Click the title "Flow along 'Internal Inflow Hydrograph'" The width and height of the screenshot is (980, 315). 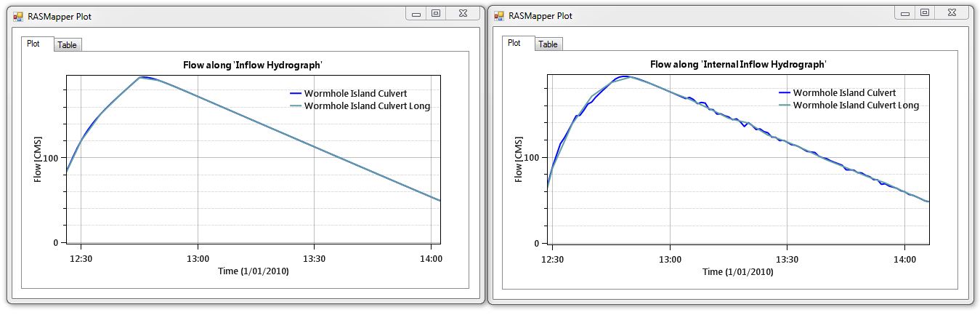coord(737,64)
